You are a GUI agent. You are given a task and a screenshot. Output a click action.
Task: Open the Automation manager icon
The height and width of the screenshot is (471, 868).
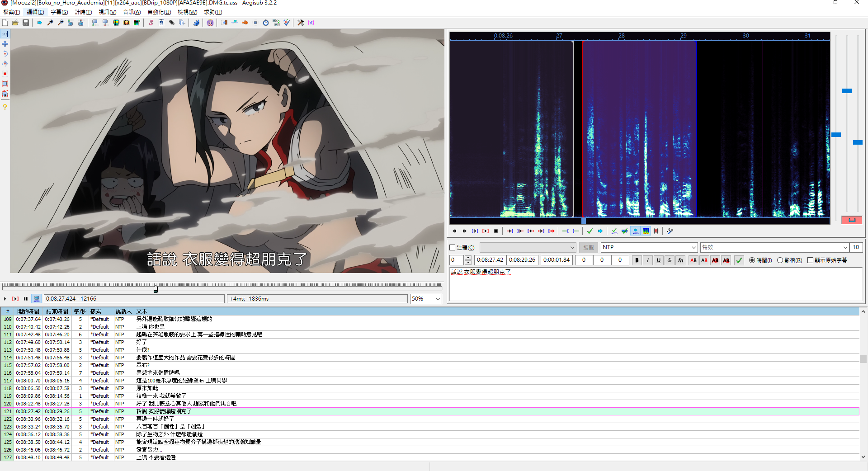point(196,23)
